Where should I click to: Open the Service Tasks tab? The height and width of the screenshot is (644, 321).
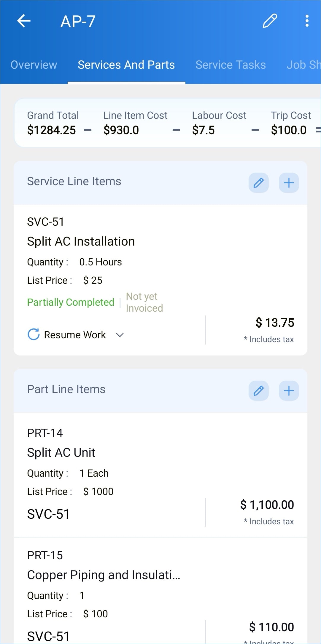point(231,65)
